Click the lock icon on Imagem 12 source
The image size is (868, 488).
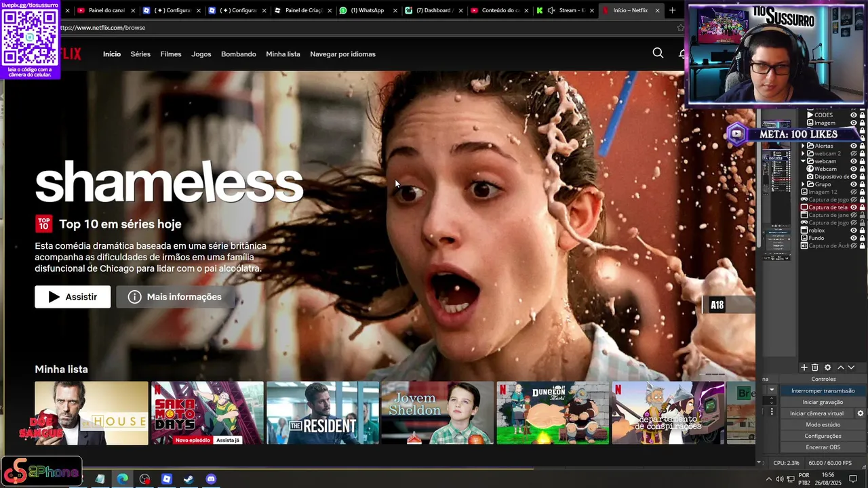point(862,192)
